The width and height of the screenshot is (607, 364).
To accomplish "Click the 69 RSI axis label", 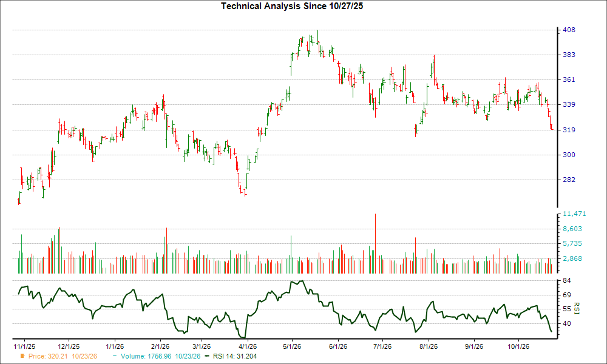I will 567,295.
